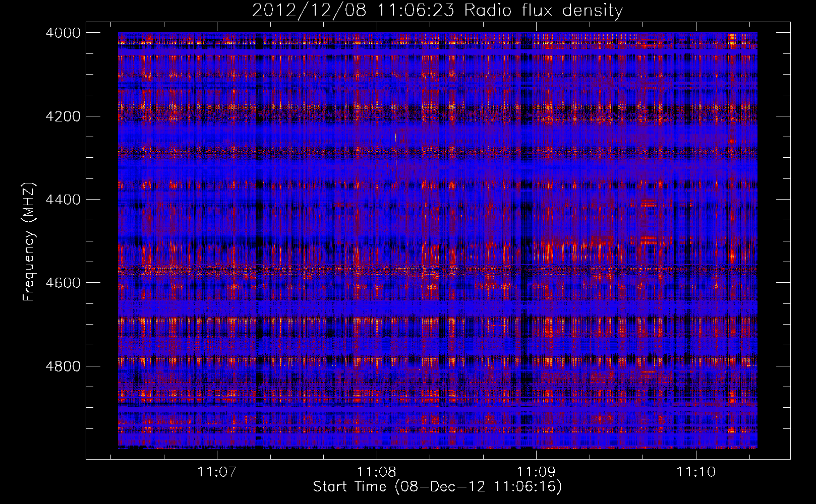The width and height of the screenshot is (816, 504).
Task: Click the 11:07 time tick label
Action: pos(217,472)
